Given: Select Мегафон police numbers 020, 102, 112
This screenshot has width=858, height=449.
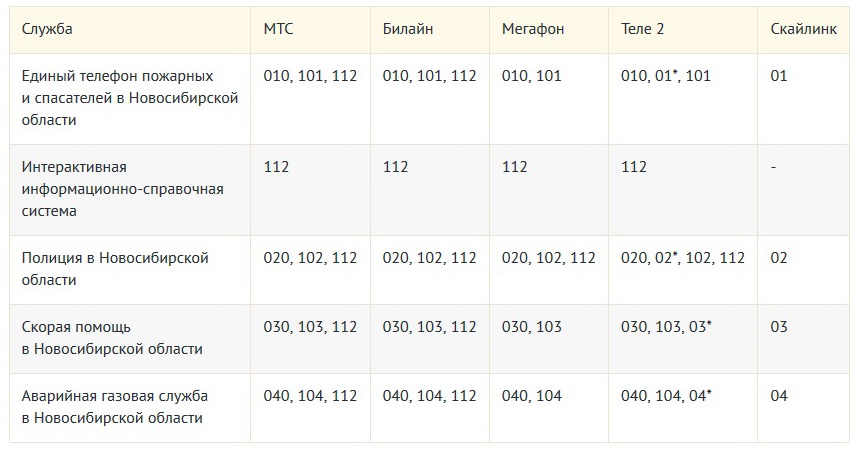Looking at the screenshot, I should tap(549, 258).
